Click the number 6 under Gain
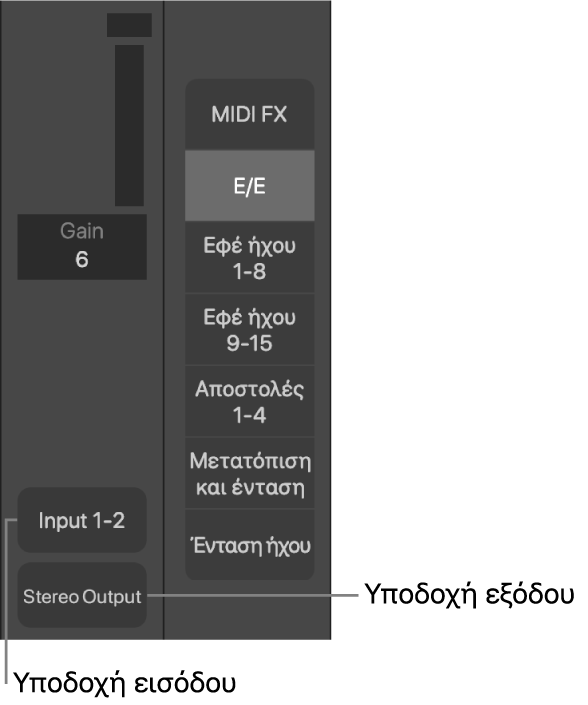Viewport: 588px width, 705px height. [x=82, y=259]
